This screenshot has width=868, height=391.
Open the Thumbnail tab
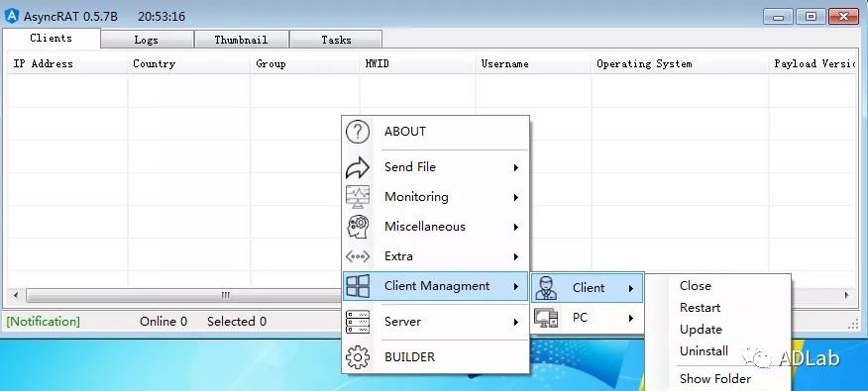tap(241, 40)
